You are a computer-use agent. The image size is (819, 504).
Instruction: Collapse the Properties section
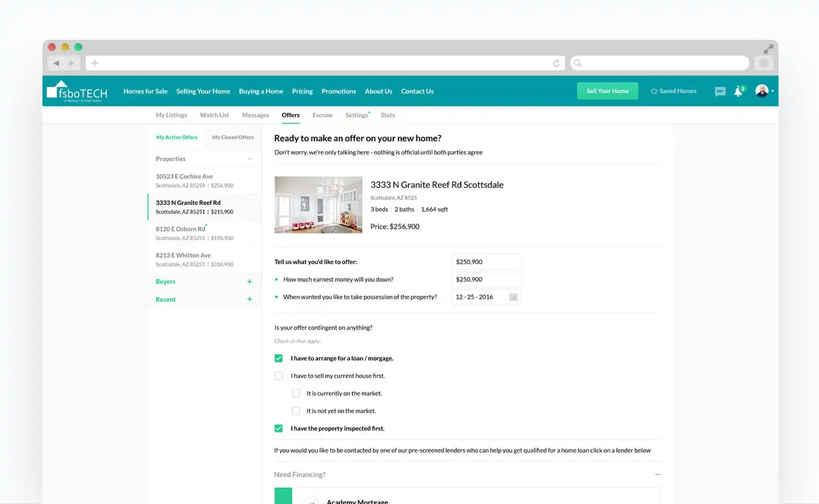(x=250, y=159)
